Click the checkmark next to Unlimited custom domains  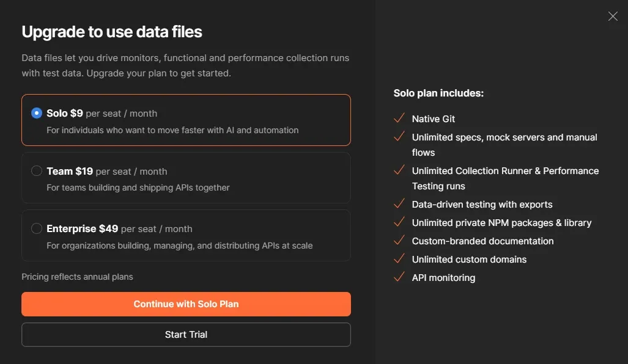point(399,259)
